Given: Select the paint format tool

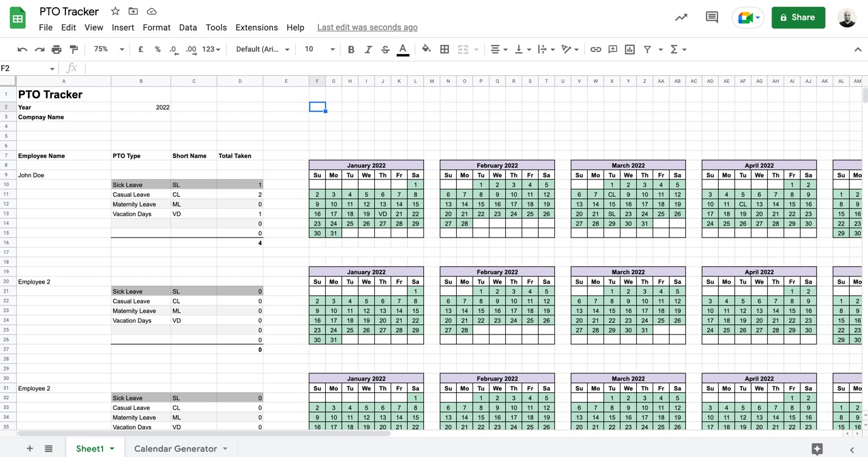Looking at the screenshot, I should coord(73,49).
